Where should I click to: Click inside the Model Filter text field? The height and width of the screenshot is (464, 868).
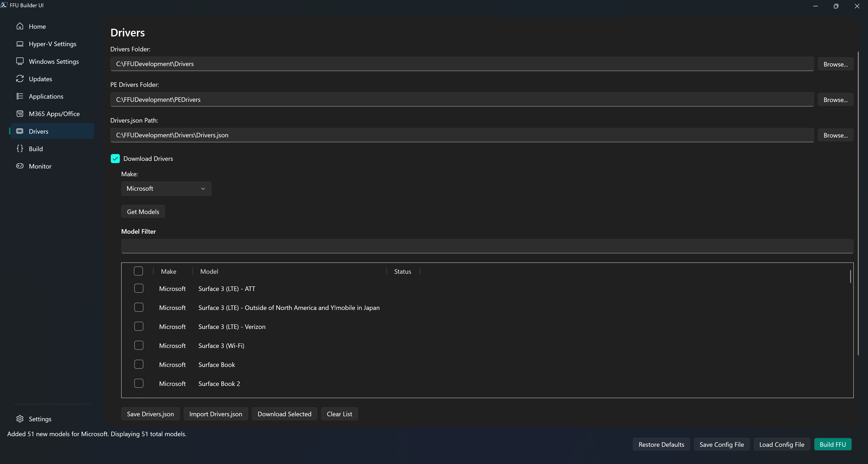[x=487, y=246]
